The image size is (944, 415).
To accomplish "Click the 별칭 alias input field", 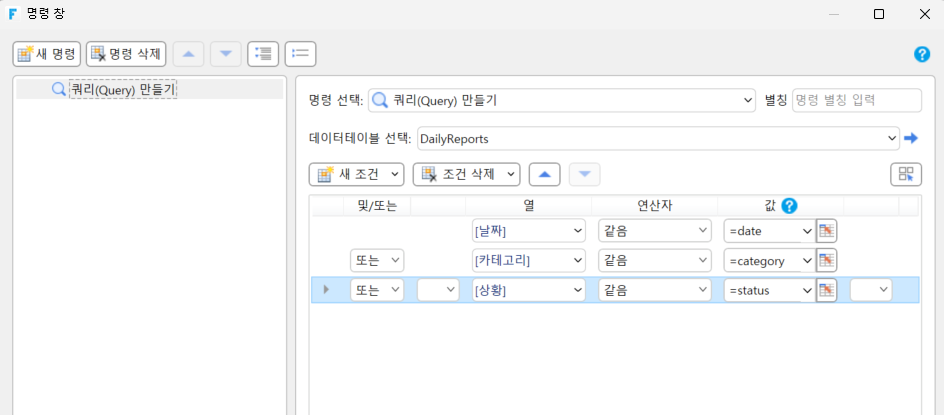I will [x=857, y=101].
